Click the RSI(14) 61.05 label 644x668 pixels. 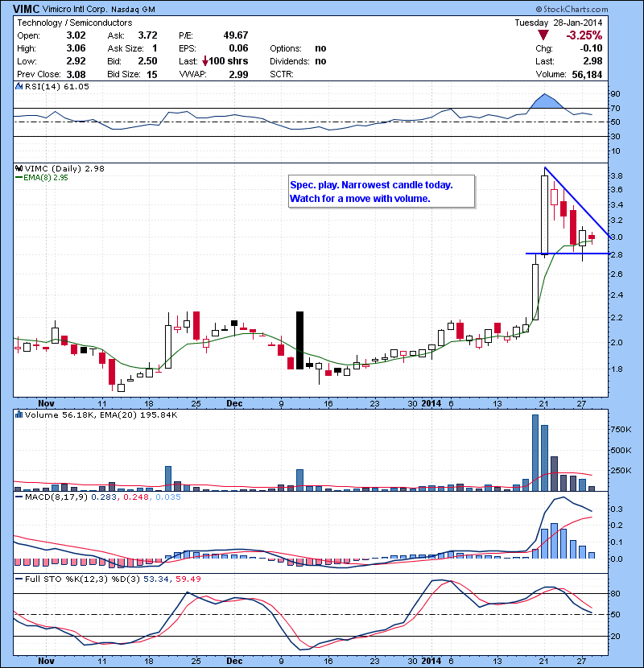[56, 86]
